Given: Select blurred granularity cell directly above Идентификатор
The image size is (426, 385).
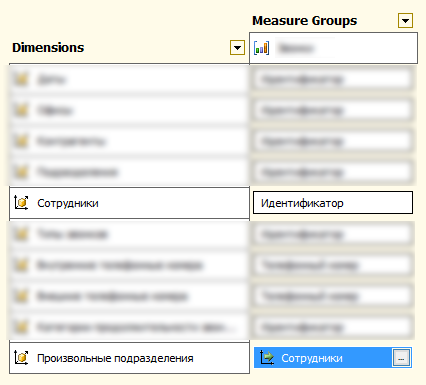Looking at the screenshot, I should click(x=333, y=172).
